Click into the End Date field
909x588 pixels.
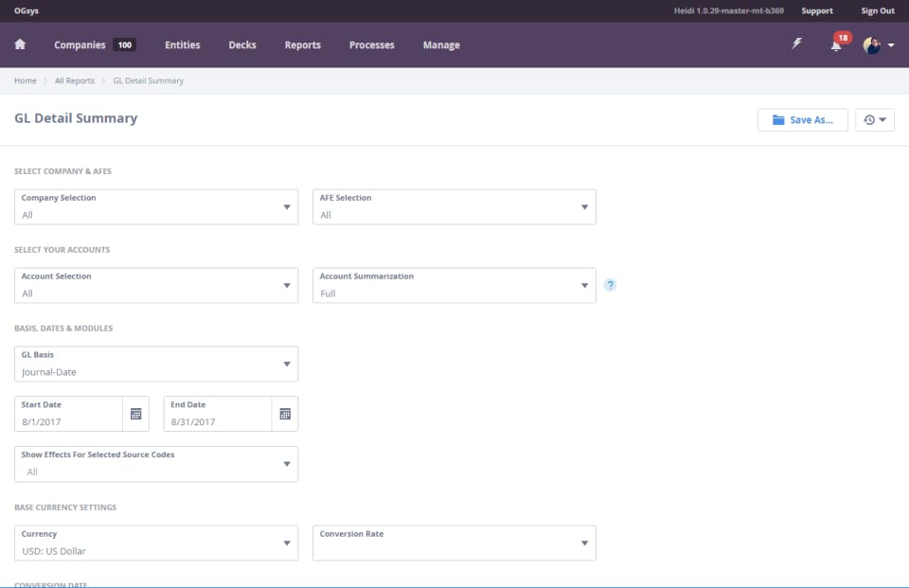click(x=218, y=414)
